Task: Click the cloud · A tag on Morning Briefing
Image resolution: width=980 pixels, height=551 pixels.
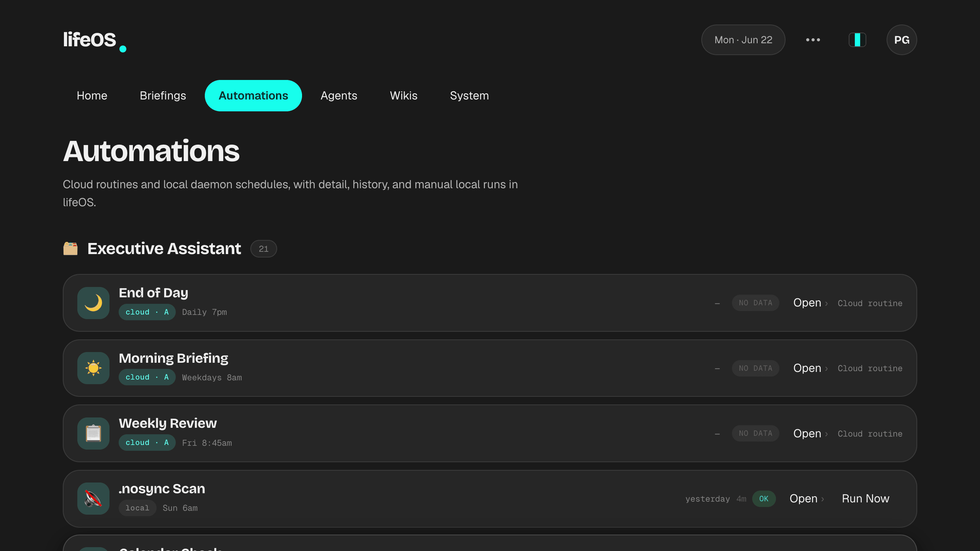Action: click(147, 377)
